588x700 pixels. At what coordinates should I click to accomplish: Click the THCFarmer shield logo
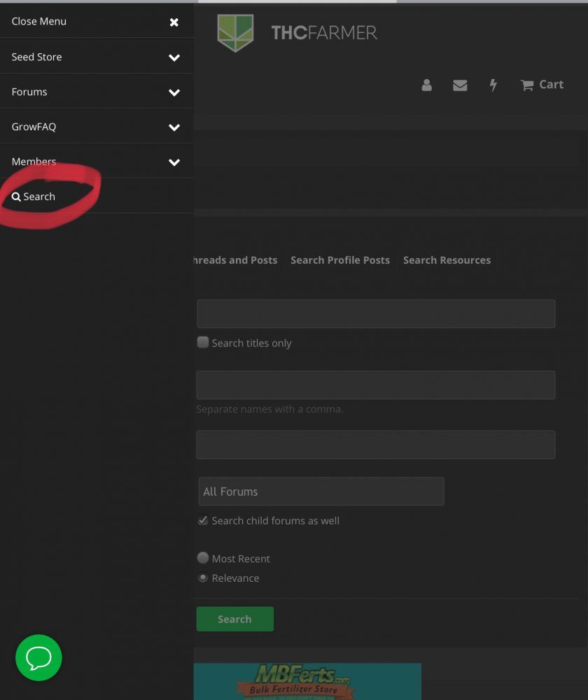(x=235, y=33)
